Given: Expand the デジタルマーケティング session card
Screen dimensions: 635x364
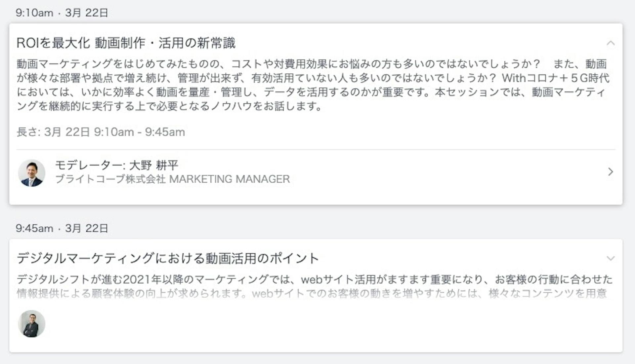Looking at the screenshot, I should click(x=611, y=258).
